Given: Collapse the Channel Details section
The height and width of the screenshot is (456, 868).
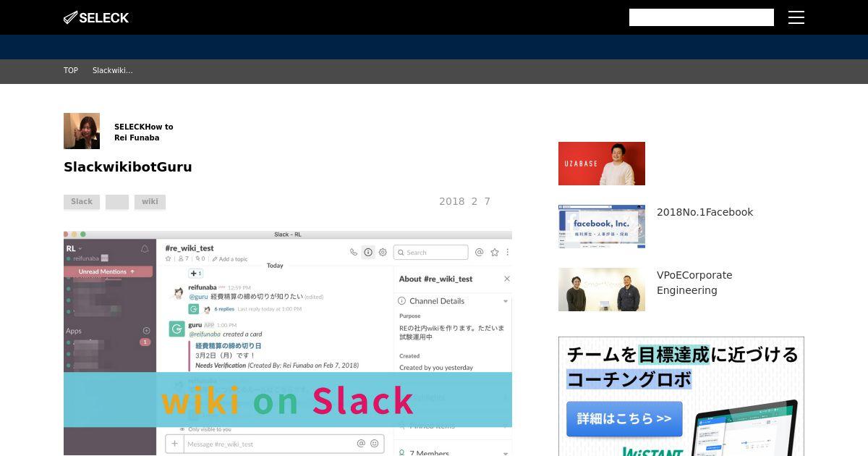Looking at the screenshot, I should click(x=506, y=301).
